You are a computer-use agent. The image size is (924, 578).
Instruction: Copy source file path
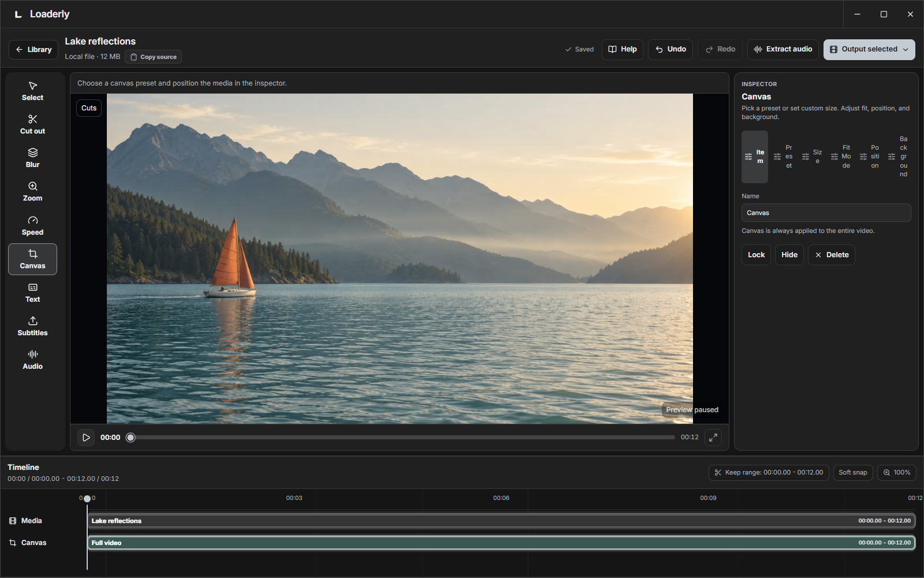pos(154,57)
